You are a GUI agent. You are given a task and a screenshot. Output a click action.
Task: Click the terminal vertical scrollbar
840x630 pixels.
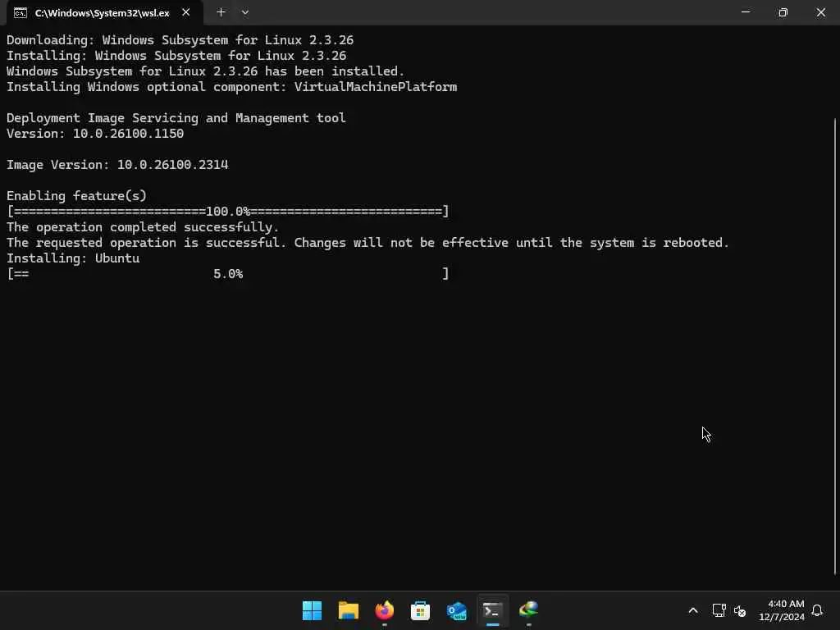click(x=835, y=345)
